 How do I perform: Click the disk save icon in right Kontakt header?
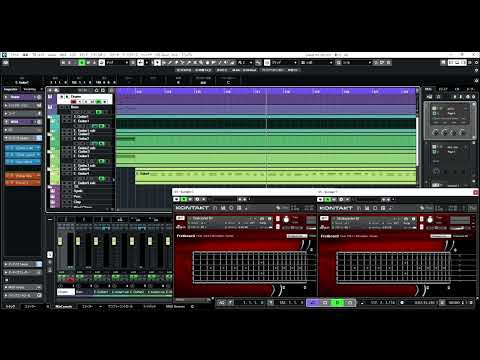pos(367,208)
